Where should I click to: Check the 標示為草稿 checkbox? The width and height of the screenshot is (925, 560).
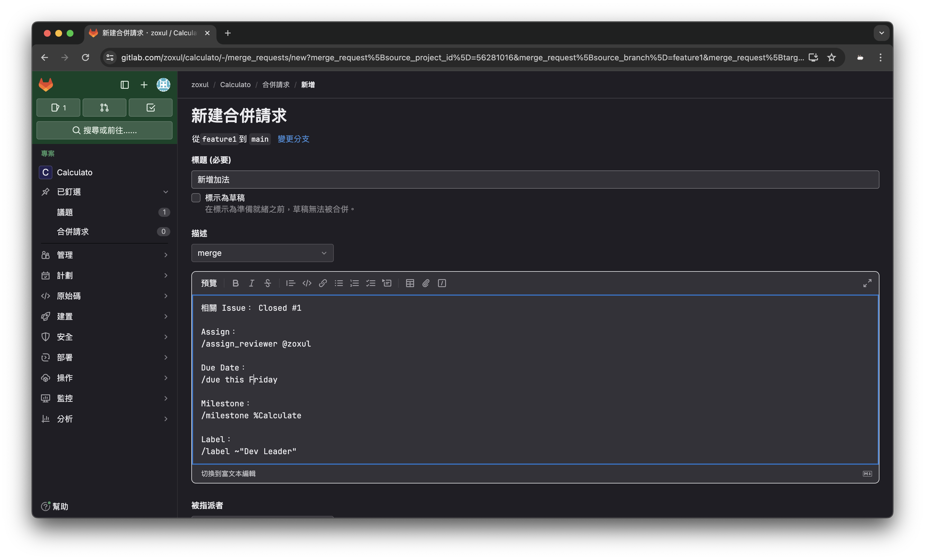[x=196, y=198]
